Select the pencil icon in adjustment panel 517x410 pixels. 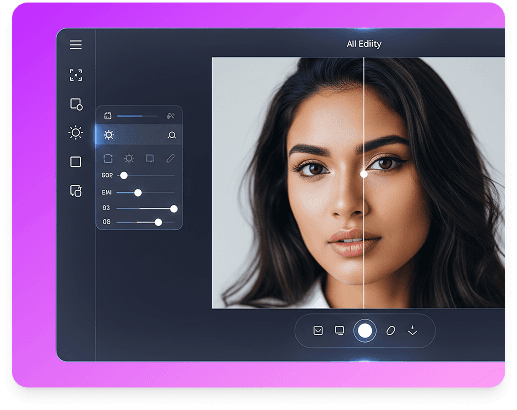click(171, 158)
